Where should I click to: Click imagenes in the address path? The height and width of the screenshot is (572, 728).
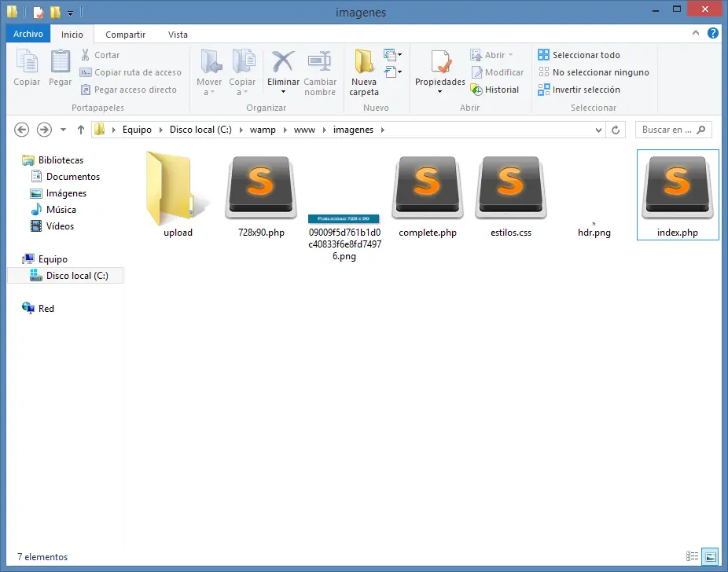pyautogui.click(x=353, y=130)
